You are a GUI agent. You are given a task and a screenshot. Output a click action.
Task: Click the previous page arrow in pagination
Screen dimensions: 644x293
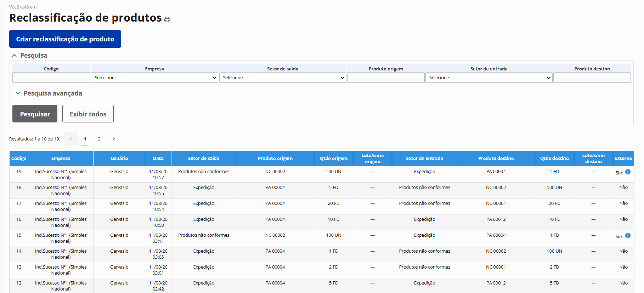(71, 139)
